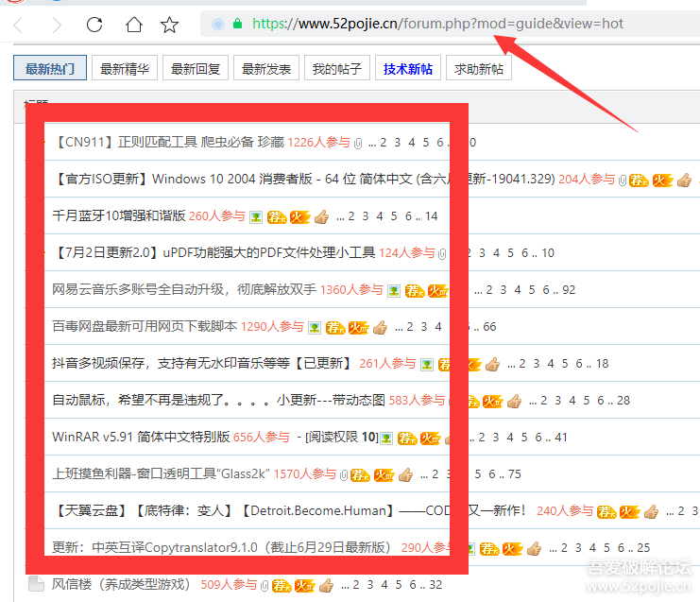Open the 网易云音乐多账号全自动升级 thread
Image resolution: width=700 pixels, height=602 pixels.
pyautogui.click(x=184, y=289)
